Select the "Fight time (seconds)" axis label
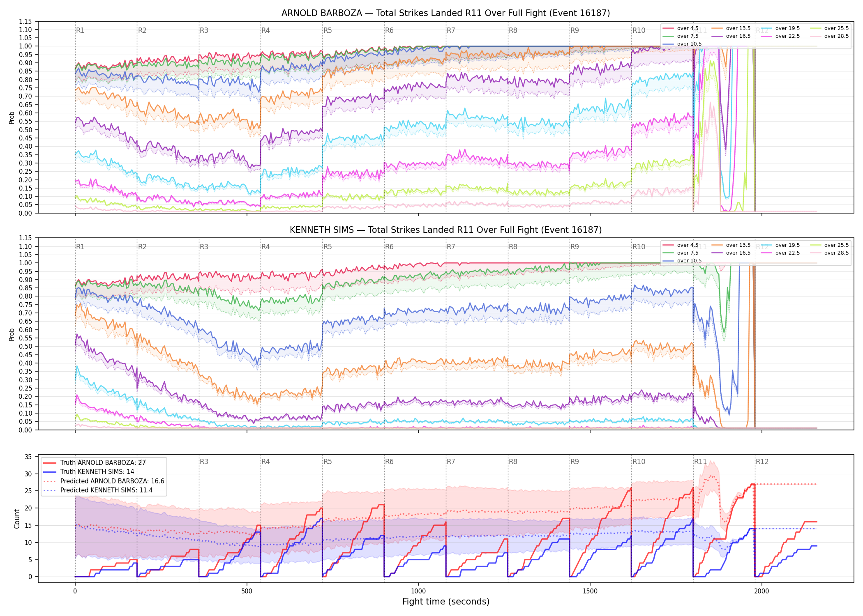The height and width of the screenshot is (616, 863). 446,602
